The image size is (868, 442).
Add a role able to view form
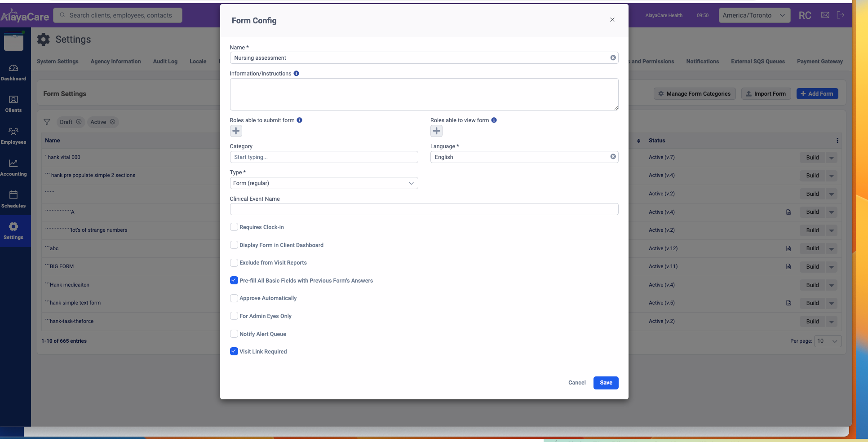click(436, 131)
